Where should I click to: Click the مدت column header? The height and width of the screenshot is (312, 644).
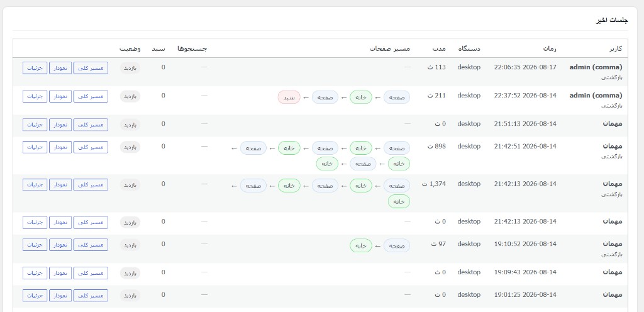440,49
